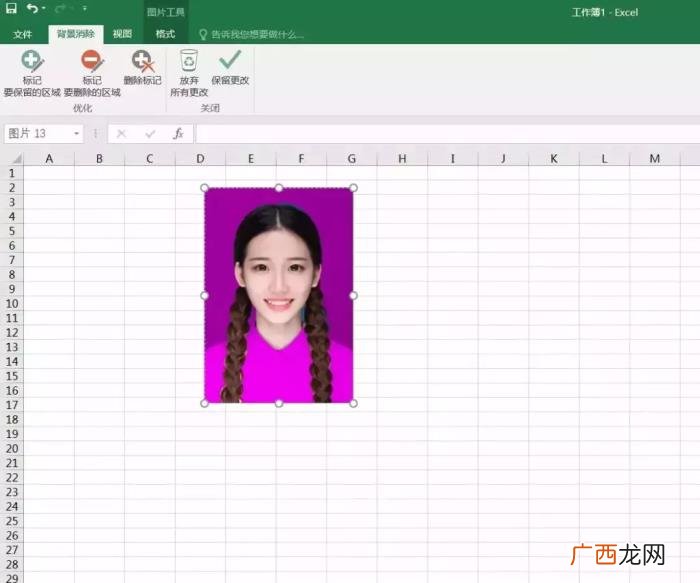The height and width of the screenshot is (583, 700).
Task: Switch to the 视图 ribbon tab
Action: click(122, 34)
